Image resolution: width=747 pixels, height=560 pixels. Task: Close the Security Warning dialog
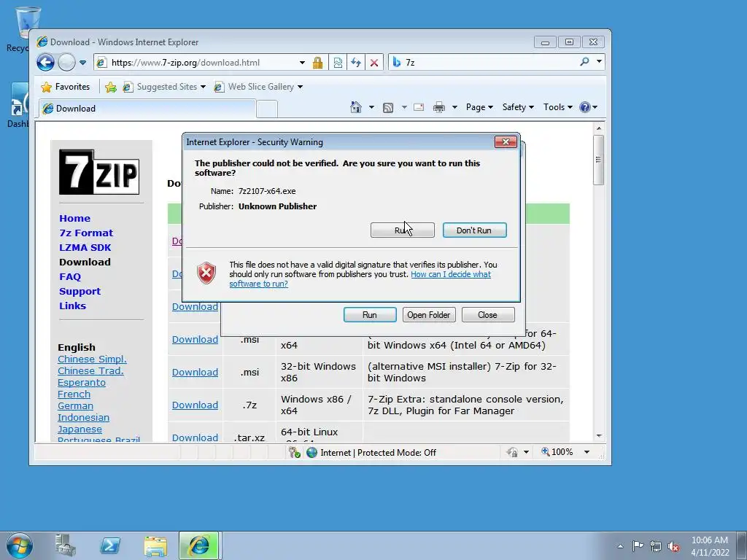pos(506,142)
